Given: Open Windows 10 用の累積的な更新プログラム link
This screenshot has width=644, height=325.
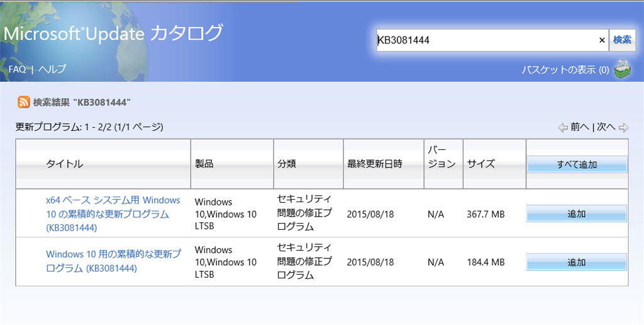Looking at the screenshot, I should pyautogui.click(x=113, y=261).
